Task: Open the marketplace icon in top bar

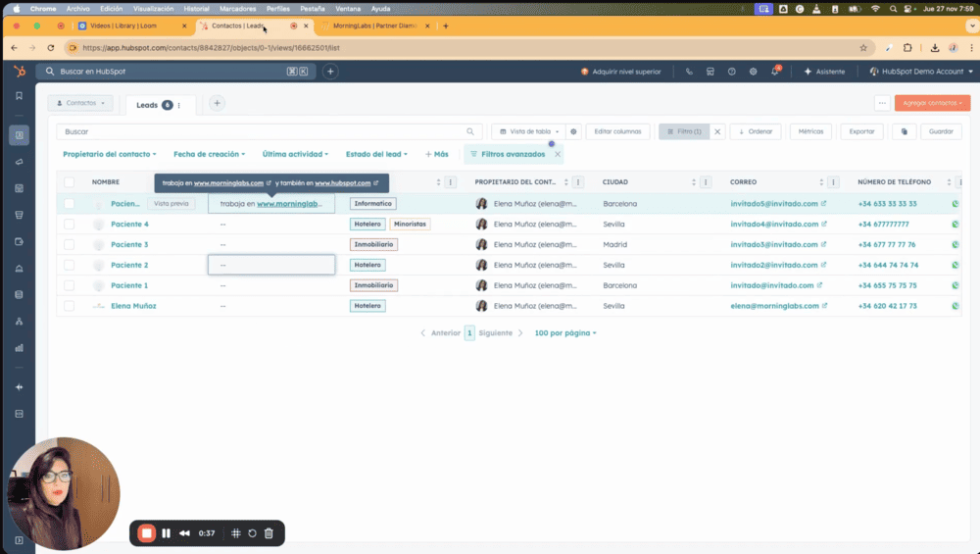Action: pos(710,72)
